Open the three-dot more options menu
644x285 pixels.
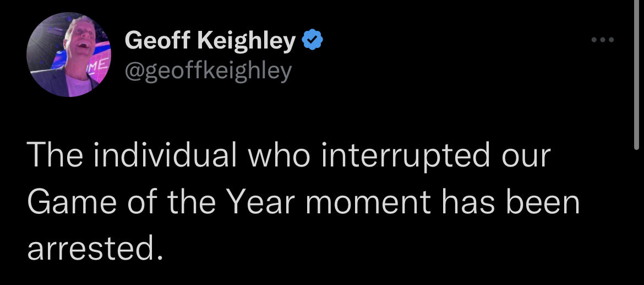coord(603,40)
